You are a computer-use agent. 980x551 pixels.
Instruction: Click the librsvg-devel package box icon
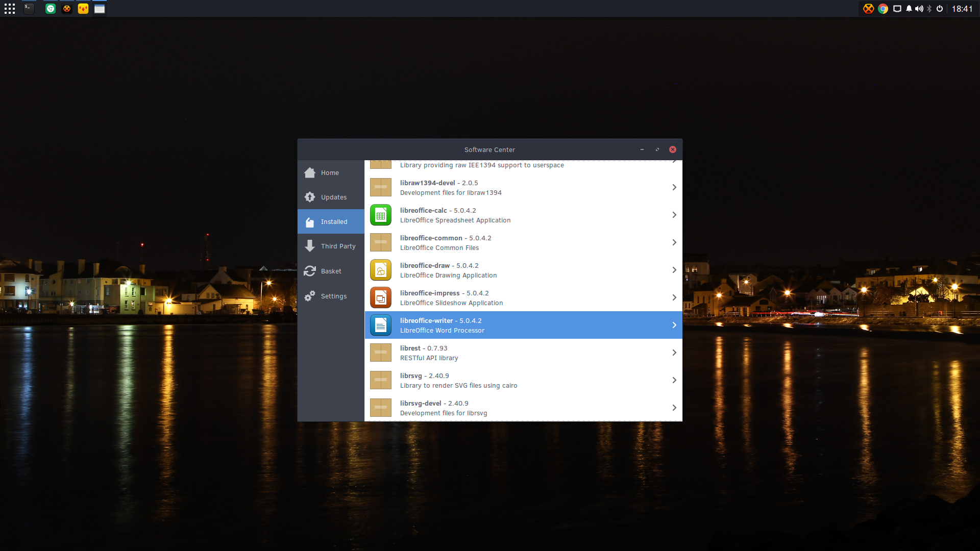click(x=381, y=408)
